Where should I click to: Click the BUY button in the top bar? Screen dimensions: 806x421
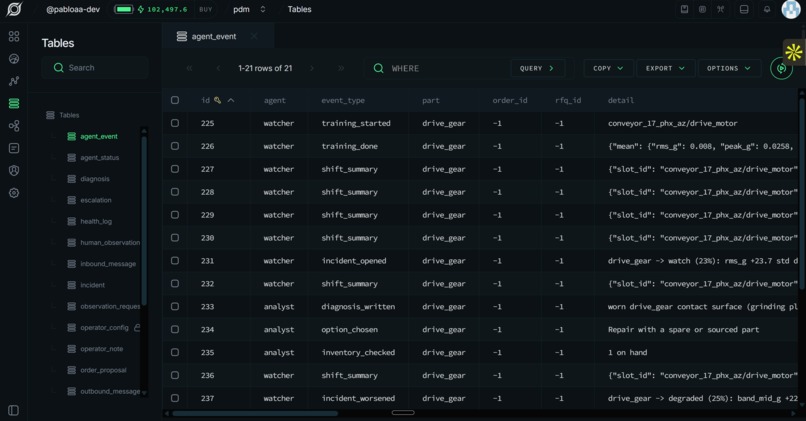(206, 9)
